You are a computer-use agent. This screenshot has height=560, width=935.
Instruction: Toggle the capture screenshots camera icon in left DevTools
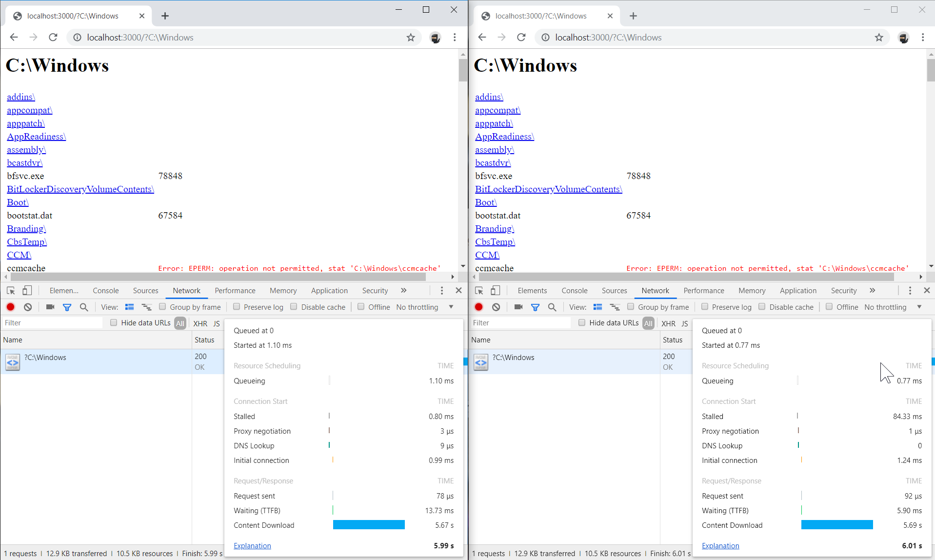coord(50,307)
